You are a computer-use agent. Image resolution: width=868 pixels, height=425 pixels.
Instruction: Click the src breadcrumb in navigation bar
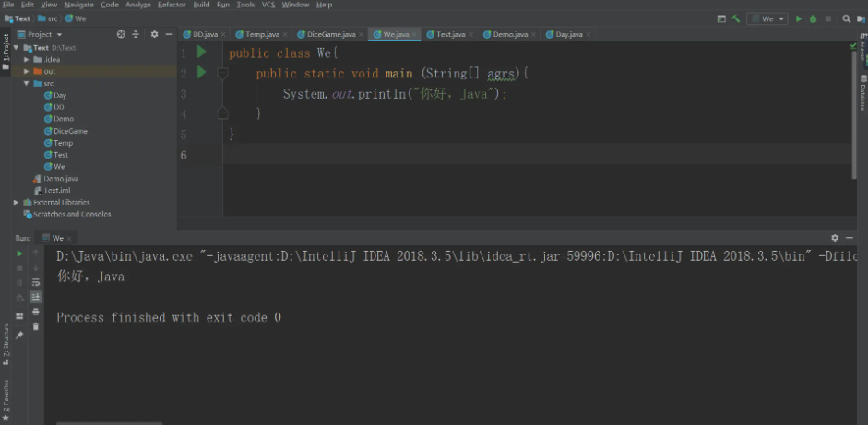[x=48, y=18]
